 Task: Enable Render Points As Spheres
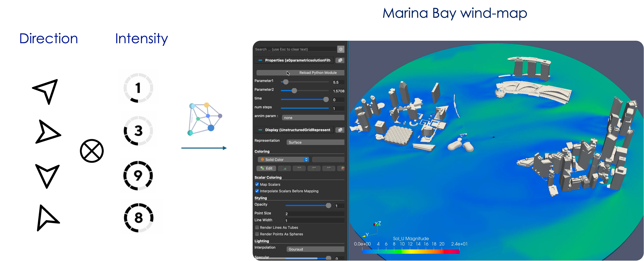click(x=257, y=234)
